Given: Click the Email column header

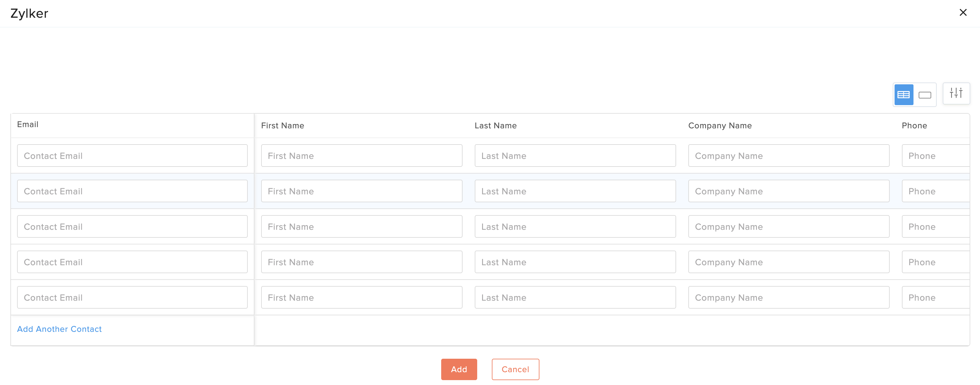Looking at the screenshot, I should 28,125.
